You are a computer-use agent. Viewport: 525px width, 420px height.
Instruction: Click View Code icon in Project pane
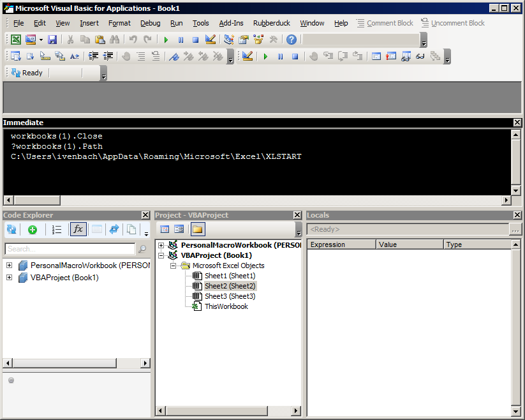point(165,229)
